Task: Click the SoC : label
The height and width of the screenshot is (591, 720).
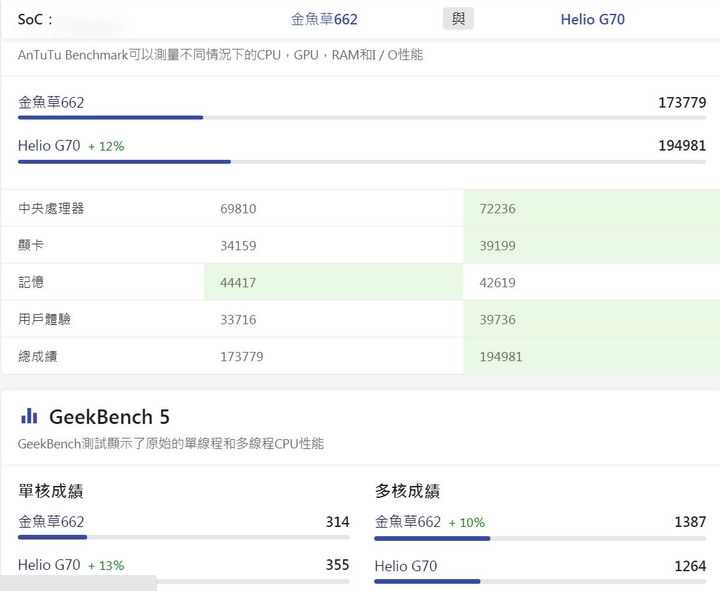Action: (35, 19)
